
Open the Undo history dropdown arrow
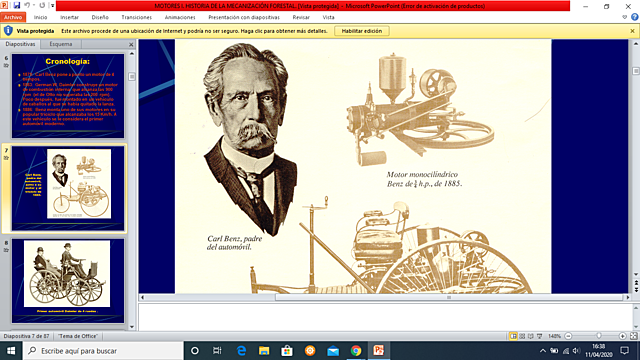34,5
